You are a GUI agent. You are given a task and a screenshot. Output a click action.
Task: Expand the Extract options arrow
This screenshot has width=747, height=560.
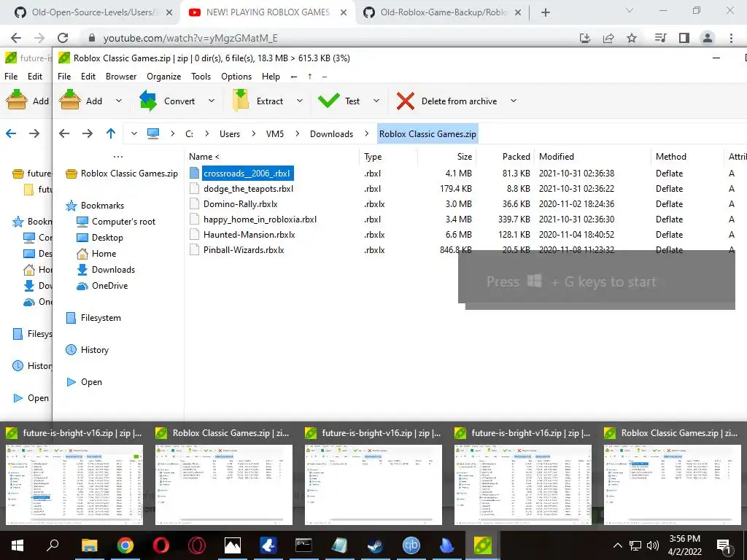pos(300,101)
